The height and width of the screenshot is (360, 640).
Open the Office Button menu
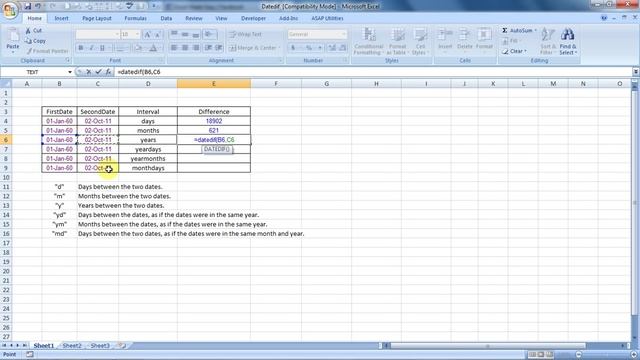tap(9, 10)
